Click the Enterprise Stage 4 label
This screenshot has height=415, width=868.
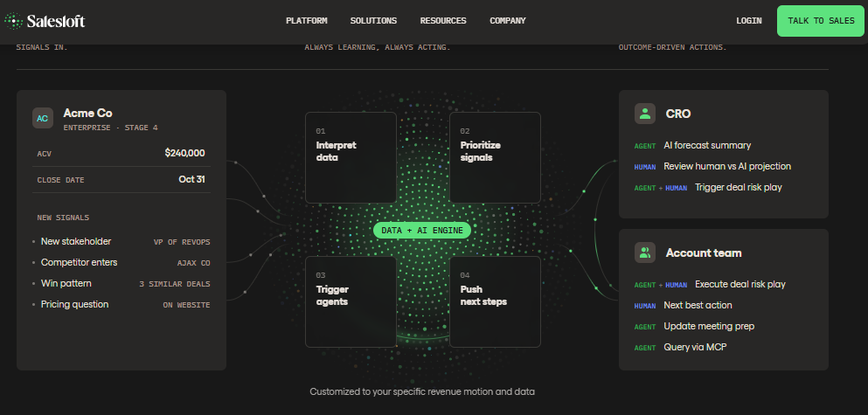pyautogui.click(x=110, y=128)
